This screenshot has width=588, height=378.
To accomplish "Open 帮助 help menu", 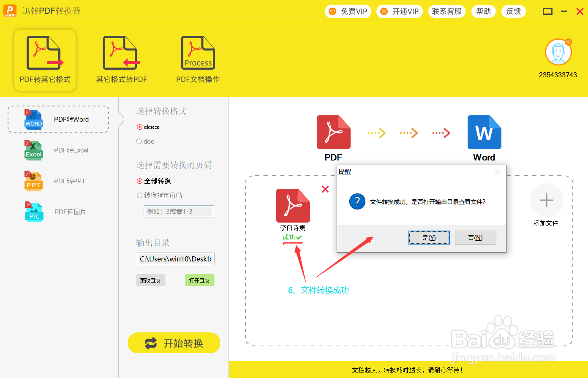I will [x=484, y=11].
